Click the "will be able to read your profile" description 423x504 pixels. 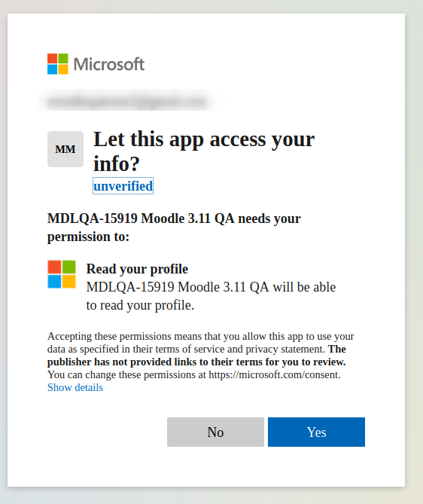tap(211, 296)
